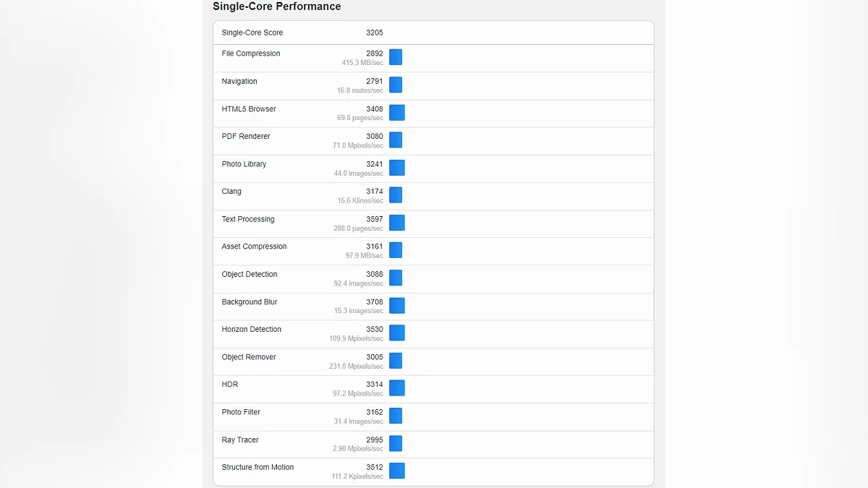Click the Object Remover benchmark label
868x488 pixels.
[249, 357]
